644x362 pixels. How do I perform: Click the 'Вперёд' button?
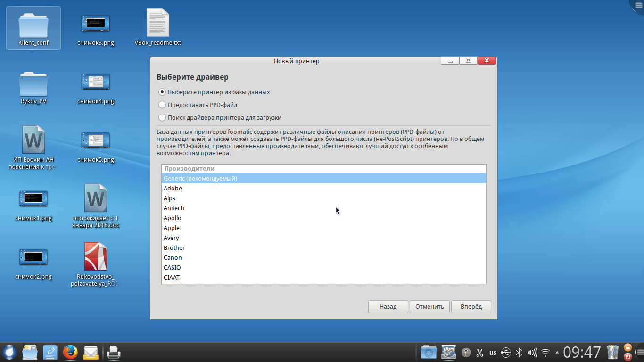[x=471, y=306]
